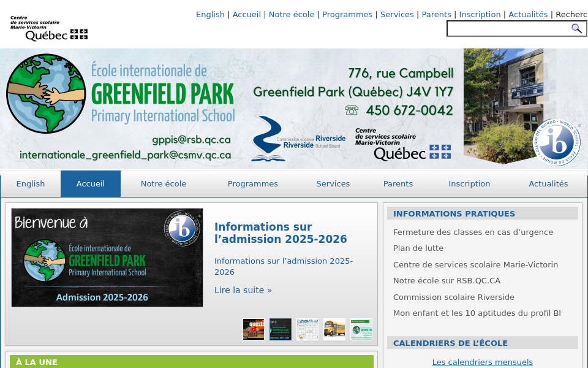Select the yellow school bus slide thumbnail
Screen dimensions: 588x368
click(334, 329)
